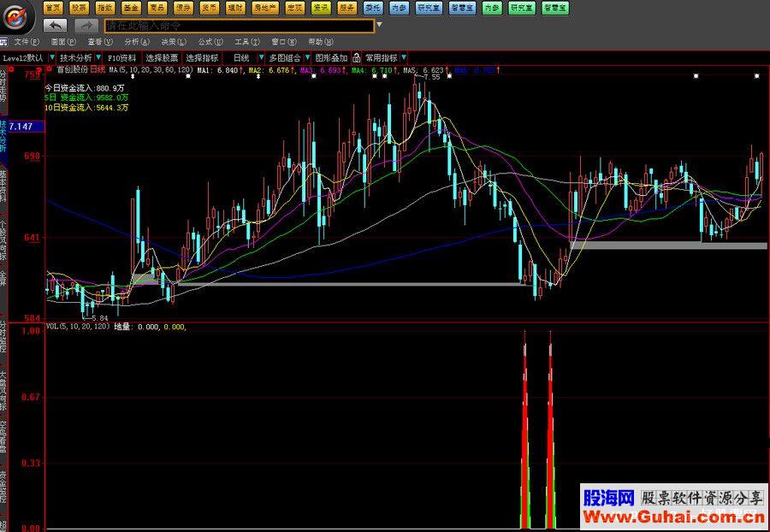Open the 基金 toolbar button
Screen dimensions: 770x532
pos(131,8)
